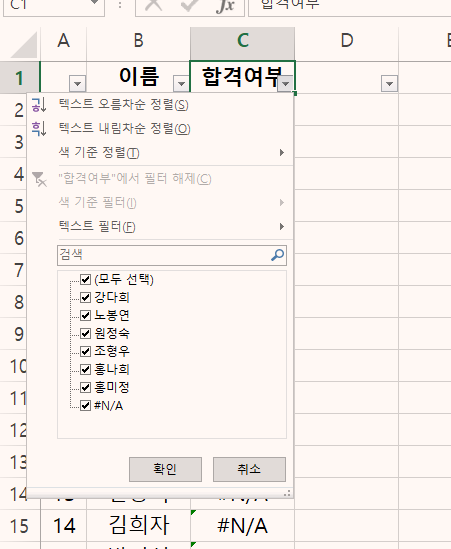Image resolution: width=451 pixels, height=549 pixels.
Task: Select row 1 header
Action: (x=20, y=78)
